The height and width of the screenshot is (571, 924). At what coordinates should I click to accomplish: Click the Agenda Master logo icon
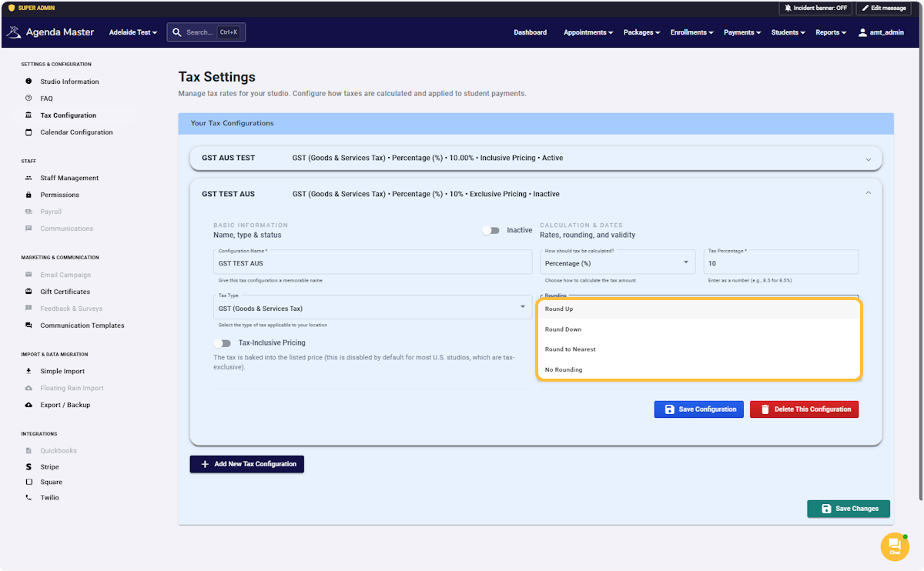click(x=14, y=32)
